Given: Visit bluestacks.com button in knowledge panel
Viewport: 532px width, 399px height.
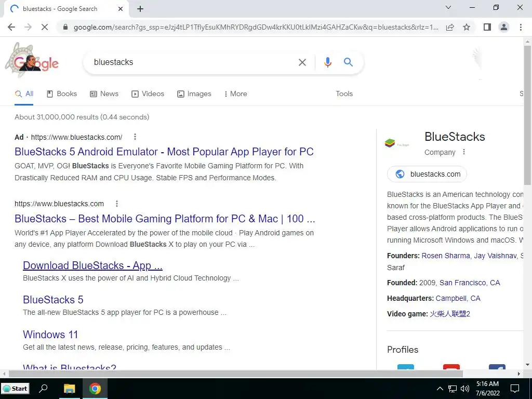Looking at the screenshot, I should tap(427, 174).
